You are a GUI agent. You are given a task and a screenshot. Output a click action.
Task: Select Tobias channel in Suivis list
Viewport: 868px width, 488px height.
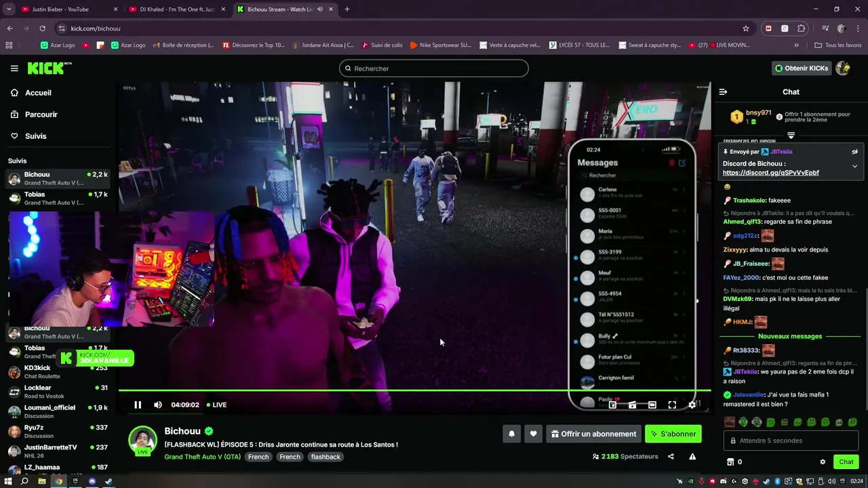click(x=58, y=199)
